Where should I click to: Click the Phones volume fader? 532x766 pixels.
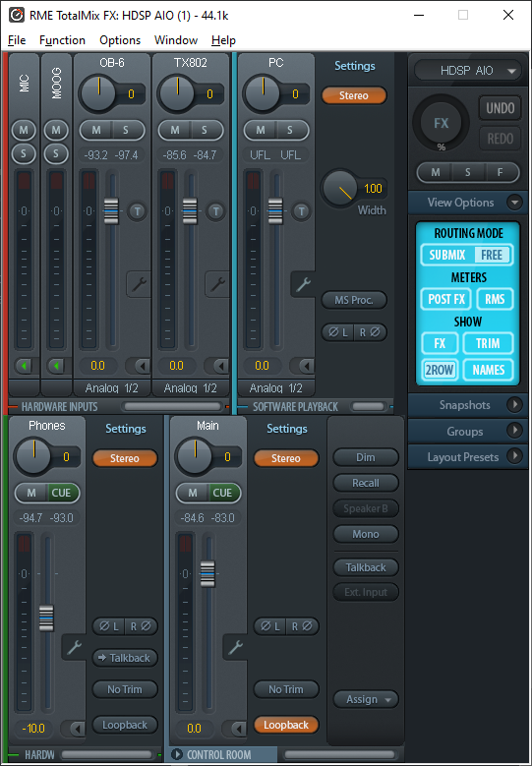[46, 618]
